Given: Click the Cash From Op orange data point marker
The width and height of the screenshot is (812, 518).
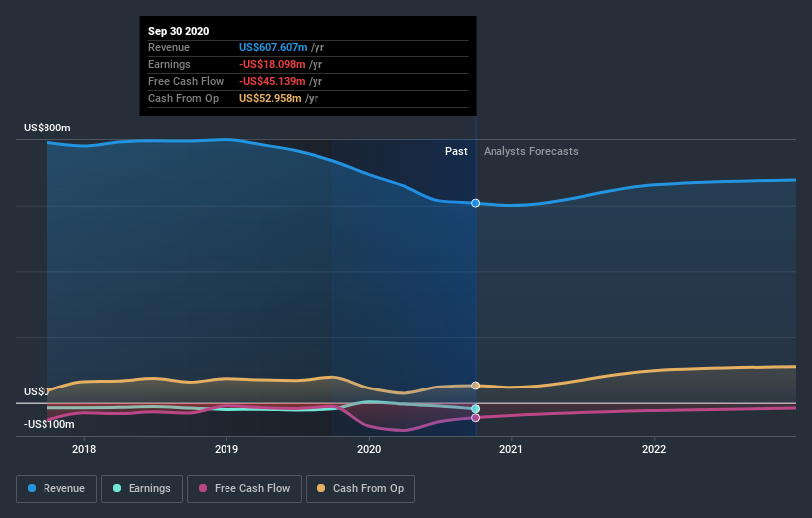Looking at the screenshot, I should tap(475, 386).
